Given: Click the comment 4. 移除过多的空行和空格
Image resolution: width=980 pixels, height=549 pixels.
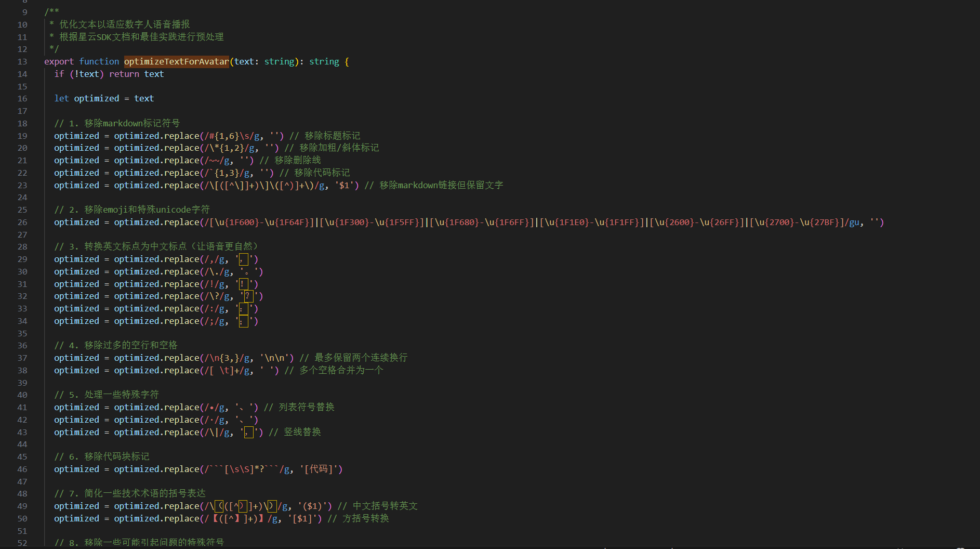Looking at the screenshot, I should [116, 345].
